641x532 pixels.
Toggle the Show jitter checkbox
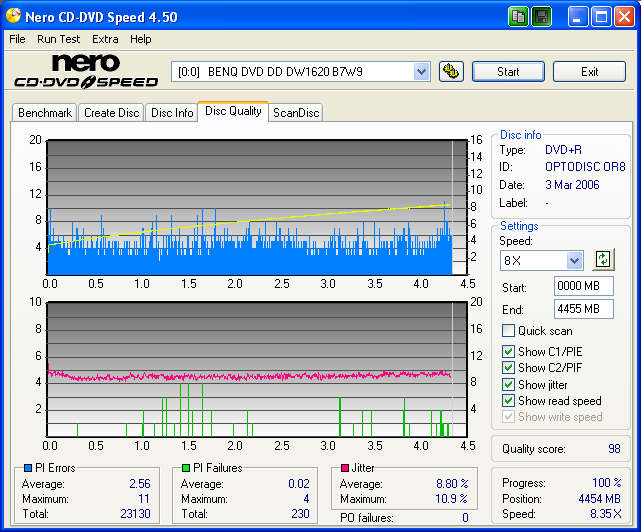coord(508,384)
